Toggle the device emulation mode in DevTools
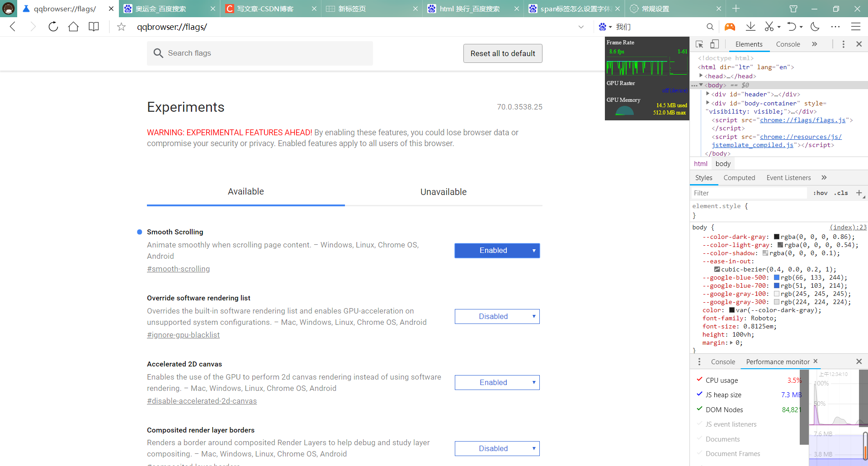This screenshot has width=868, height=466. tap(715, 44)
